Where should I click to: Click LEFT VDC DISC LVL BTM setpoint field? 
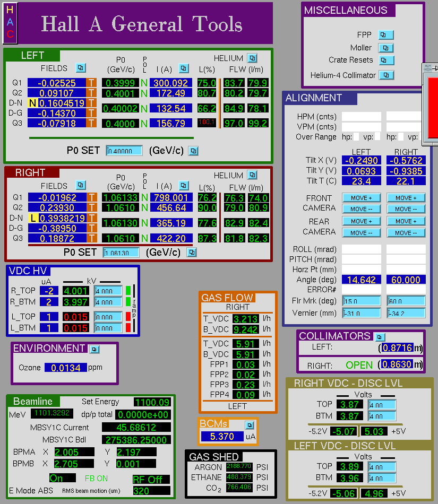(x=382, y=478)
